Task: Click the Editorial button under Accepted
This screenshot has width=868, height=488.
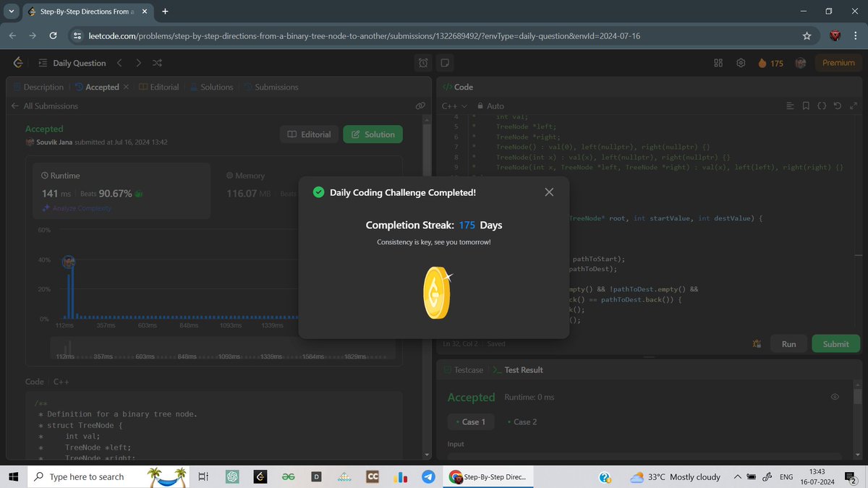Action: (309, 134)
